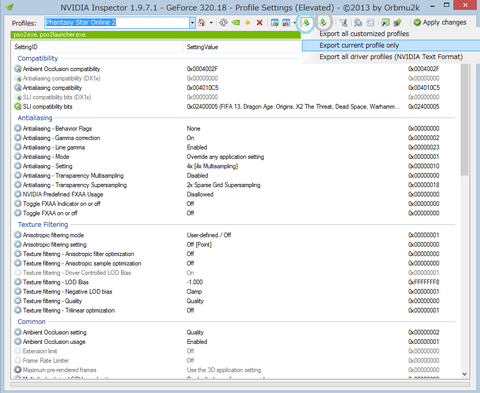Click the NVIDIA Inspector title bar app icon
This screenshot has width=480, height=393.
[x=10, y=7]
